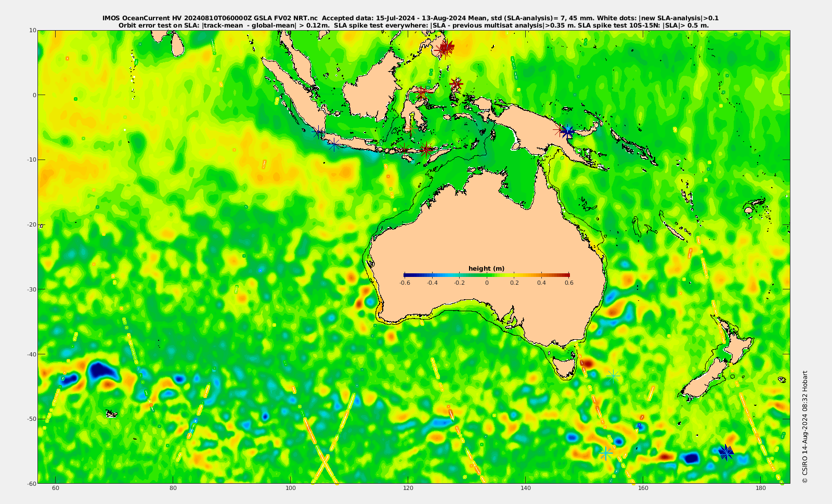Click the -0.2 colorbar tick label
The width and height of the screenshot is (832, 504).
(x=459, y=283)
